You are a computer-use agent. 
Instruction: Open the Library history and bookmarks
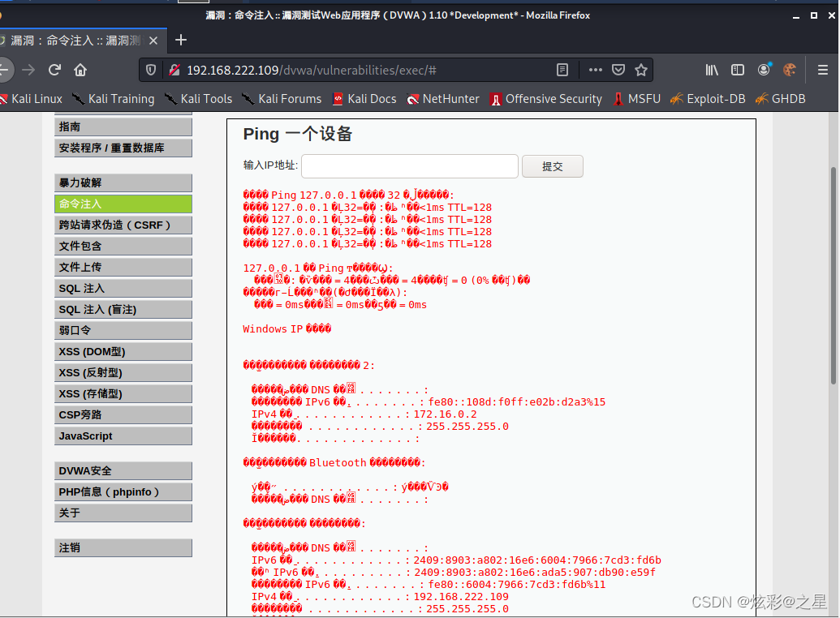click(x=712, y=71)
